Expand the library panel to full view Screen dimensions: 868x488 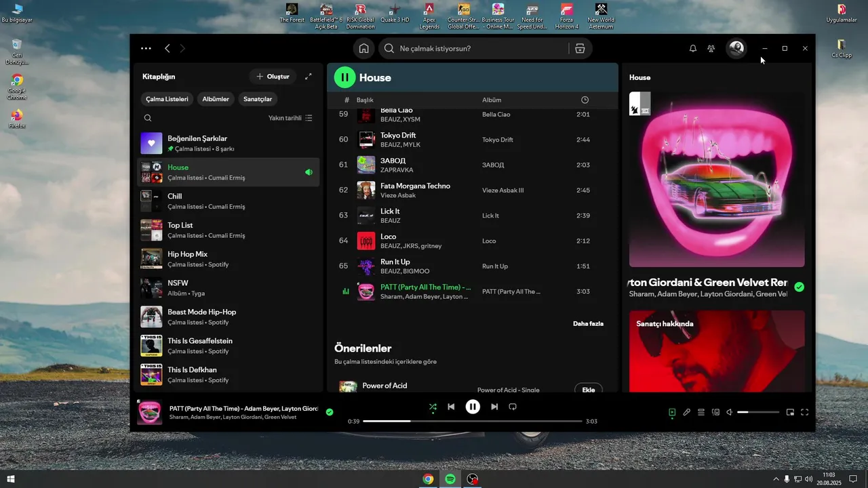coord(309,77)
